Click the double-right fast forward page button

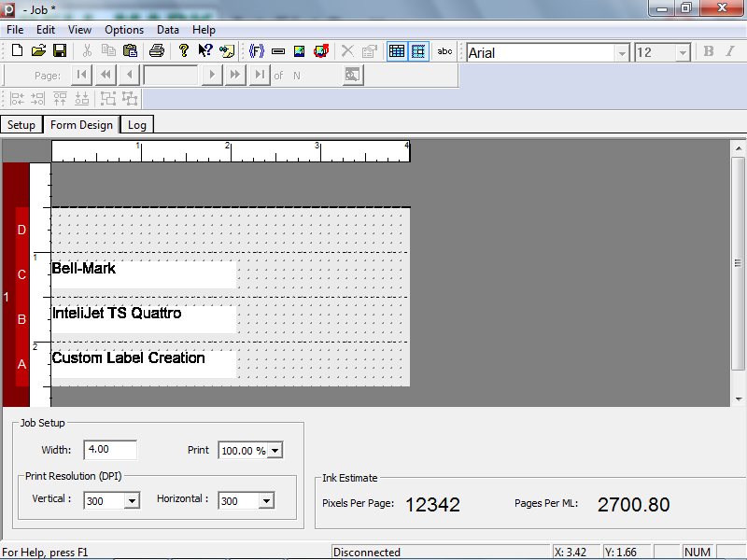235,75
